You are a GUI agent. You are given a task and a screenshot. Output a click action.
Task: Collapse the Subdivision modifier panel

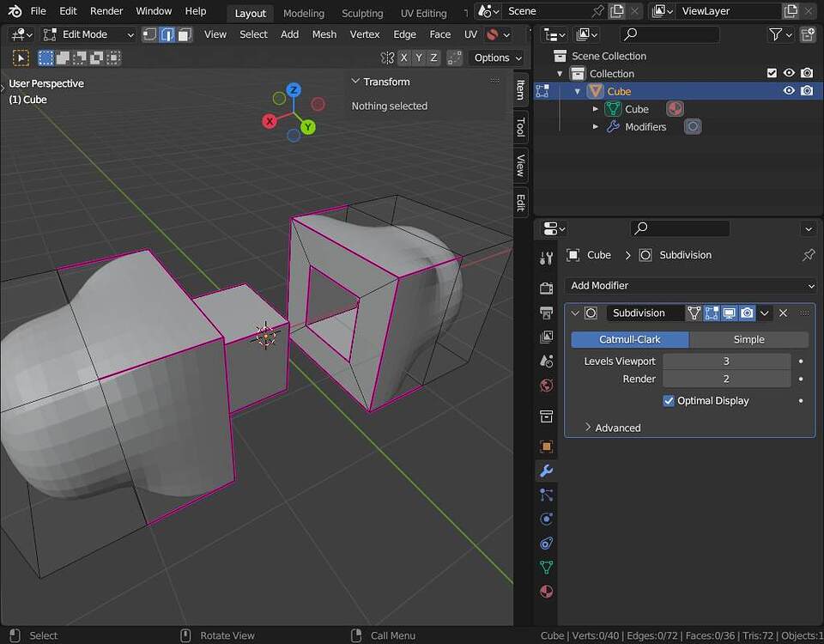click(575, 313)
